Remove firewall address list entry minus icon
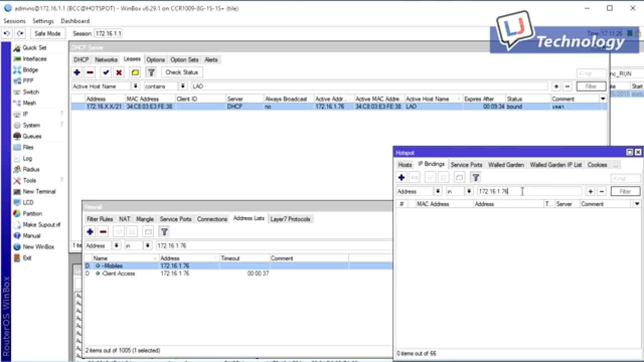 click(103, 232)
